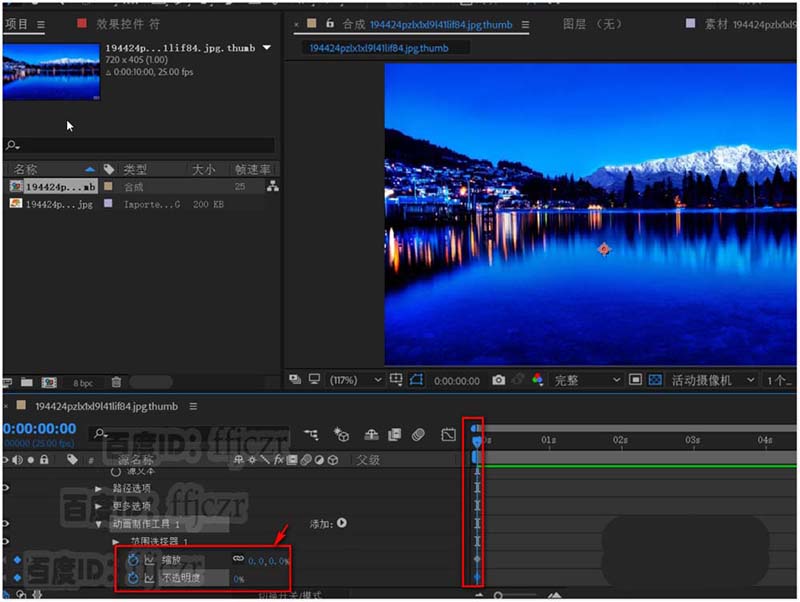Click the composition breadcrumb 194424pzlxtxl9l41lif84.jpg.thumb
800x602 pixels.
(x=379, y=48)
